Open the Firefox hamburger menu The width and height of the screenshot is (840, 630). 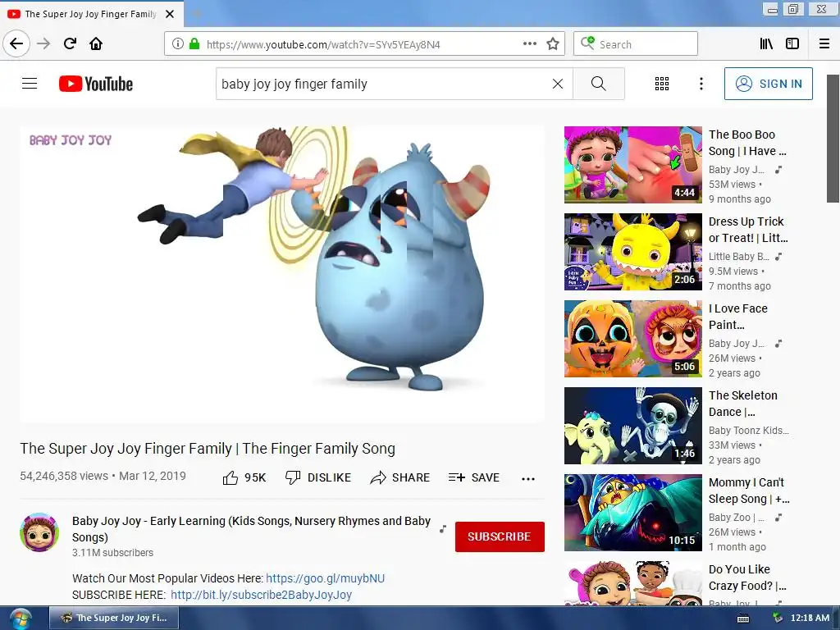(x=824, y=43)
